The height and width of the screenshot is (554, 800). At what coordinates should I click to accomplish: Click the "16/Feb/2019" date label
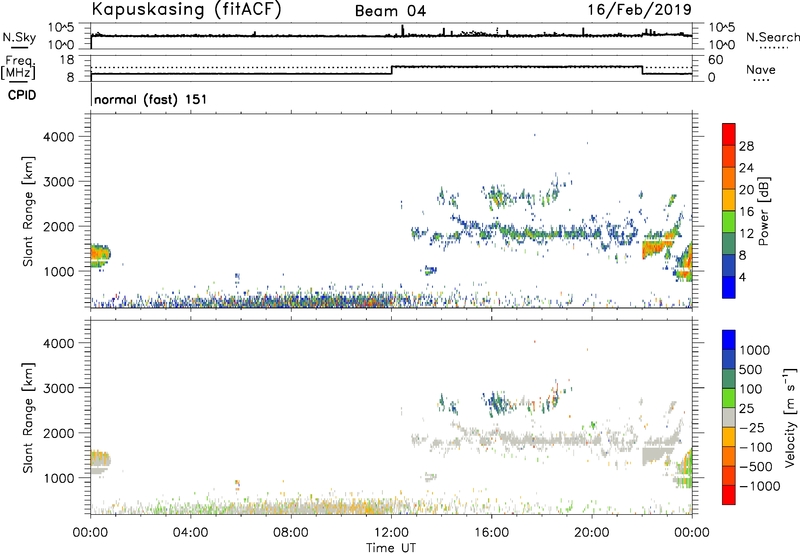pos(640,9)
